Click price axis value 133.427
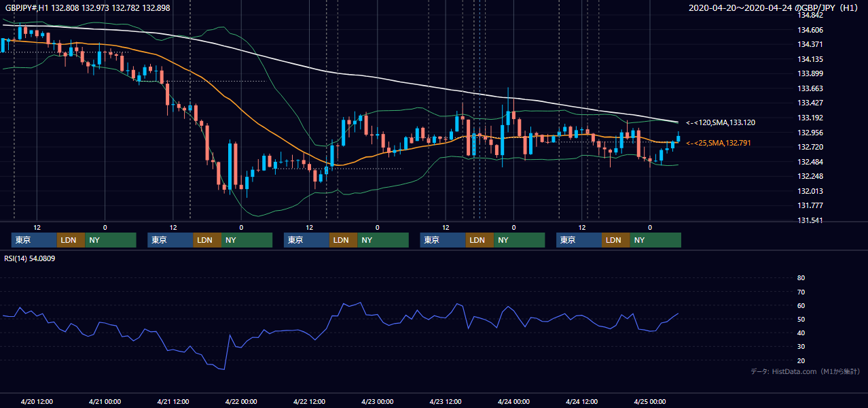868x408 pixels. 810,103
